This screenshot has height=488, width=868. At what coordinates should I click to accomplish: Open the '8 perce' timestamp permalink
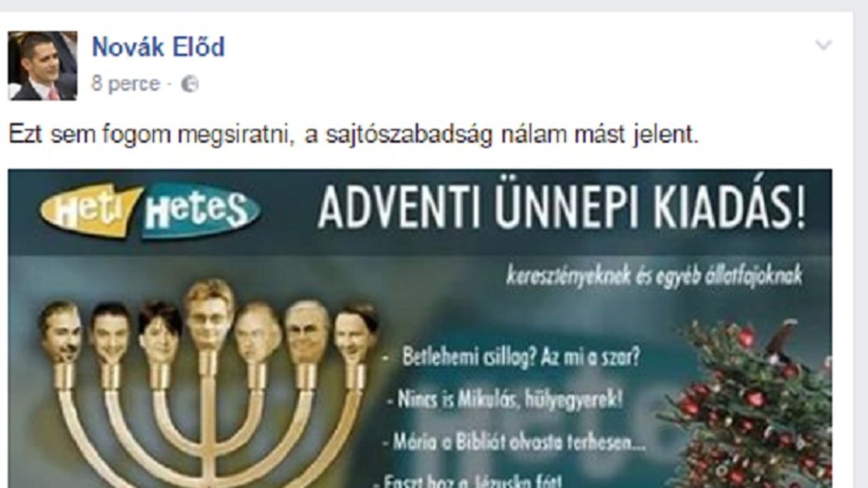[126, 84]
